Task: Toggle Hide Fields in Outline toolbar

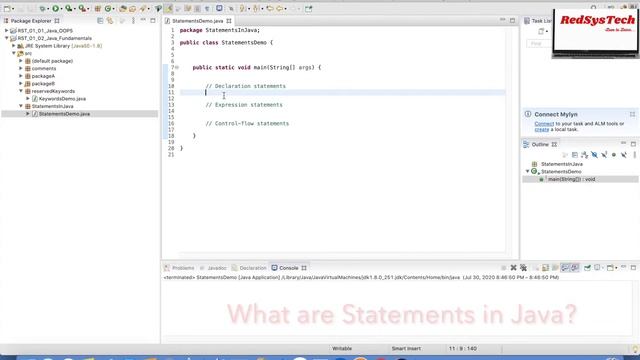Action: coord(594,155)
